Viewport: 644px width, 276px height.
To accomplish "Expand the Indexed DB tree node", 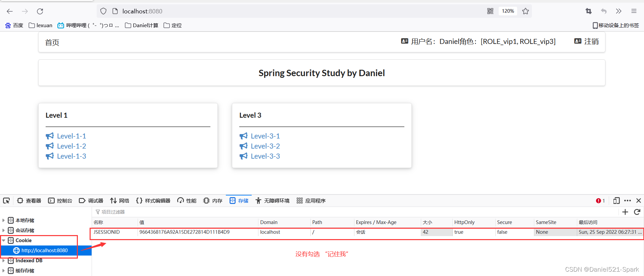I will point(3,261).
